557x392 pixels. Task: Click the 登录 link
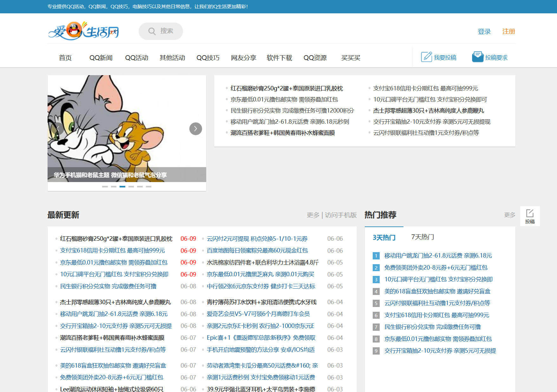[484, 31]
